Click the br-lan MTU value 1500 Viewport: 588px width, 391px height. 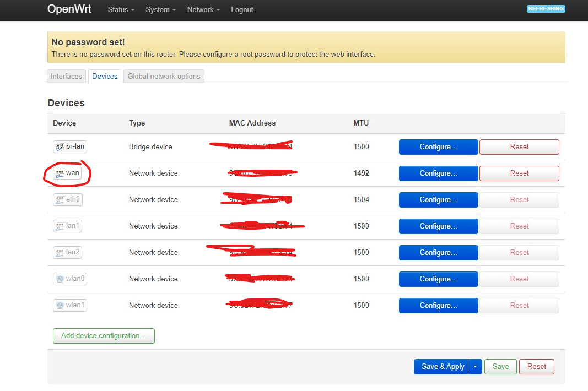pyautogui.click(x=362, y=147)
